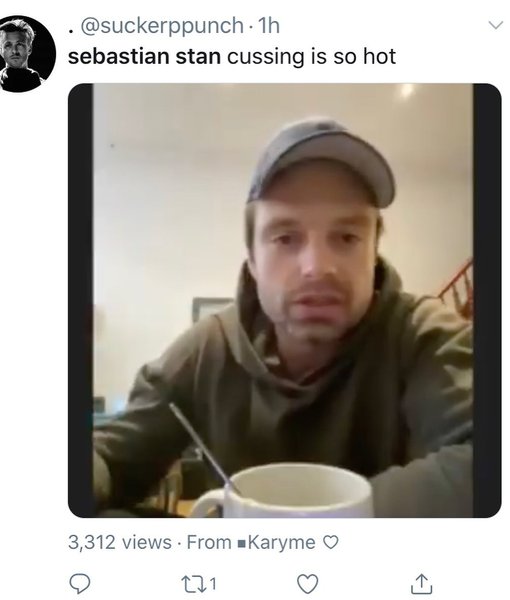The image size is (510, 600).
Task: Like the tweet with the heart icon
Action: click(x=308, y=584)
